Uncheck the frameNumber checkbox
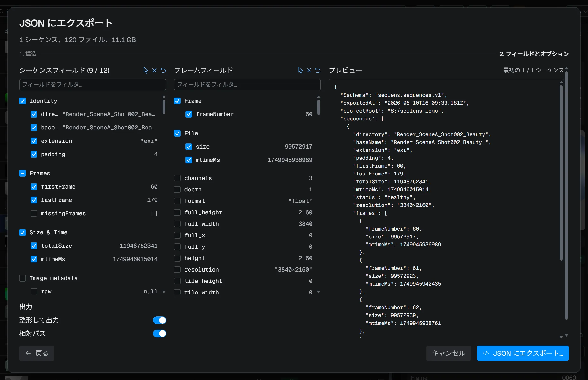Viewport: 588px width, 380px height. pyautogui.click(x=189, y=114)
